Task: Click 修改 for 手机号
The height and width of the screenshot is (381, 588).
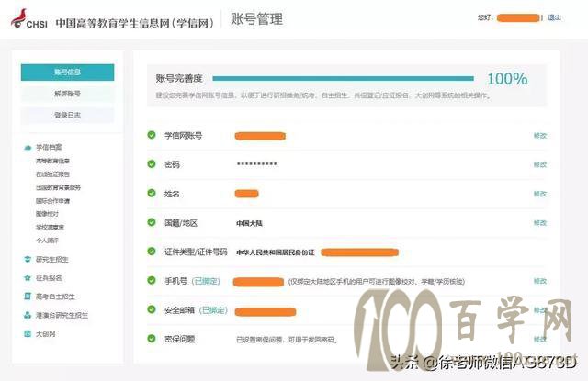Action: click(540, 281)
